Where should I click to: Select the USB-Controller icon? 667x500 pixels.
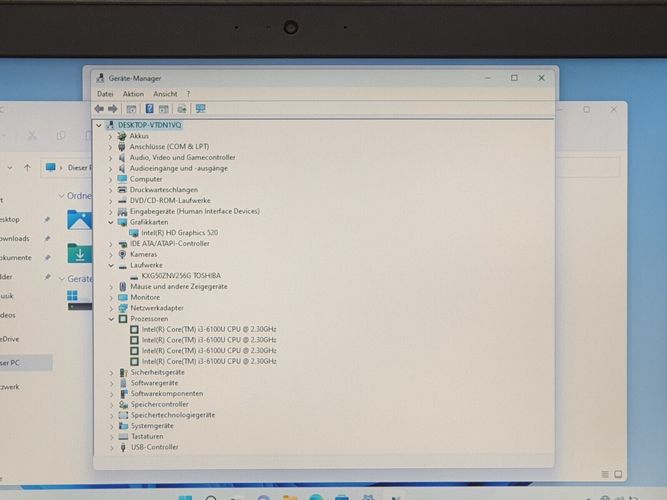coord(123,447)
